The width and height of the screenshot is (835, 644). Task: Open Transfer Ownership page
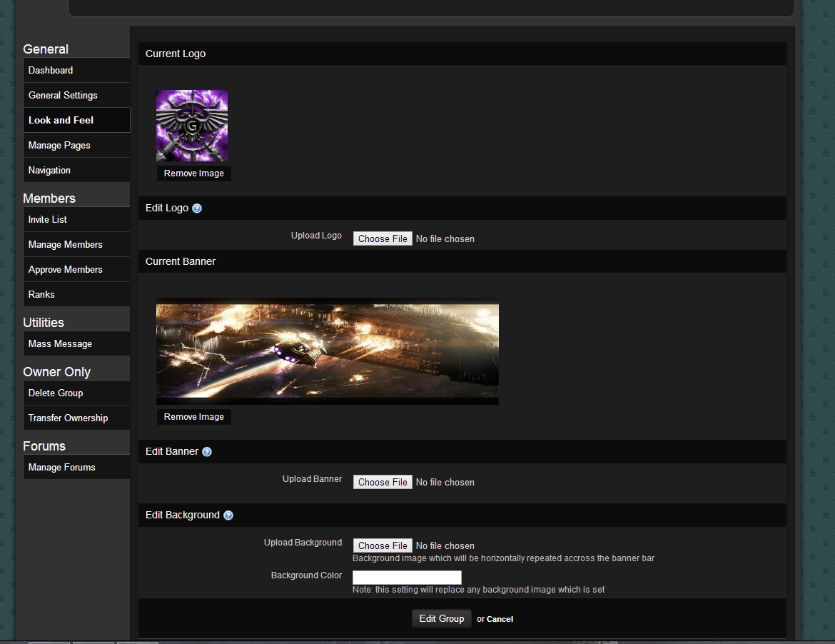click(76, 418)
